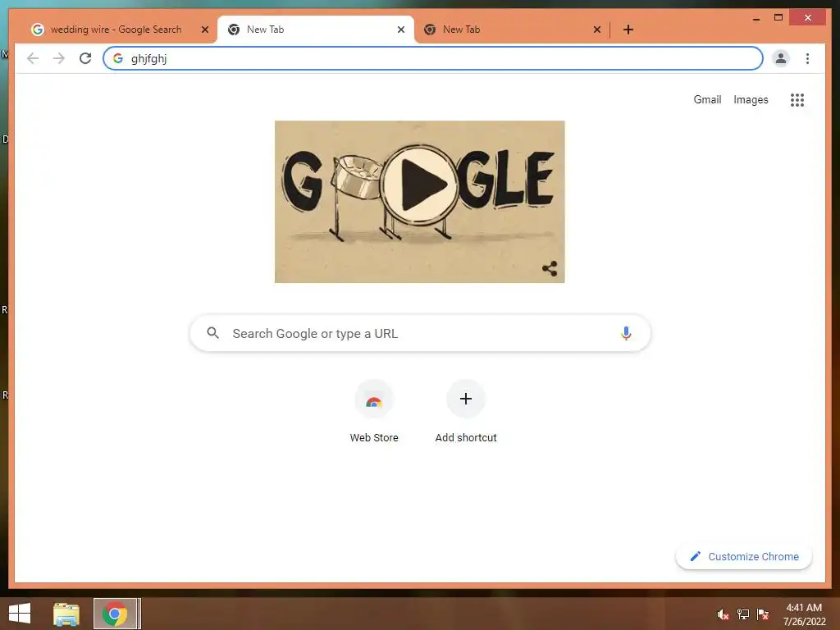Select the middle New Tab

click(315, 30)
